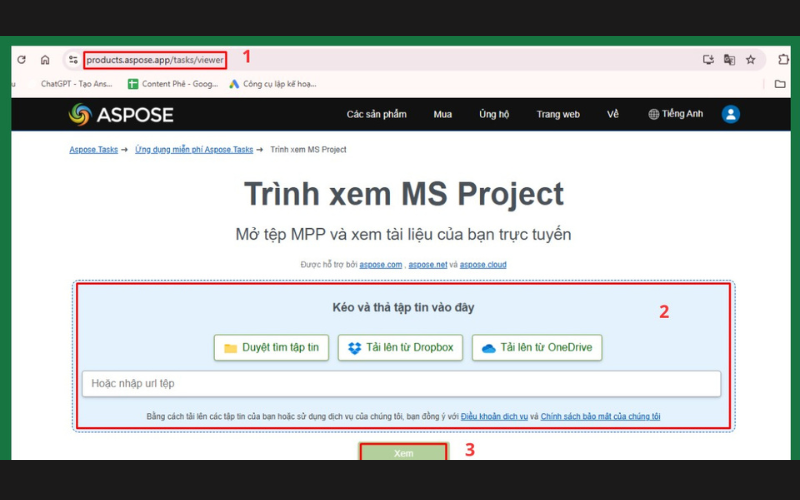Follow Ứng dụng miễn phí Aspose.Tasks breadcrumb
This screenshot has width=800, height=500.
pos(194,149)
